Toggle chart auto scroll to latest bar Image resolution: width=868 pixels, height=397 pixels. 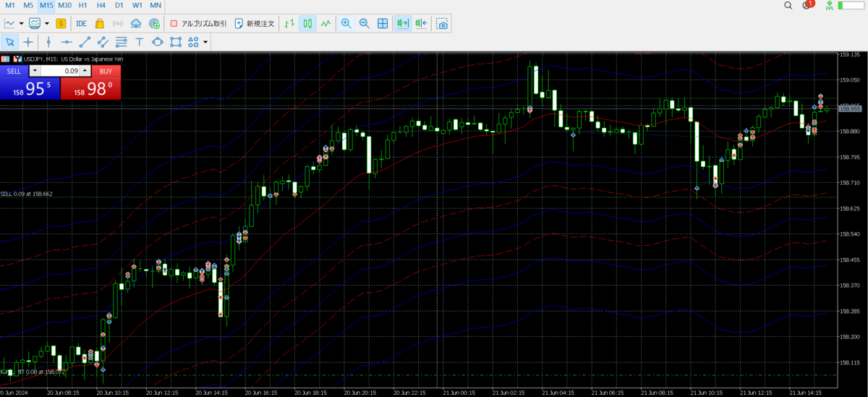[x=403, y=23]
